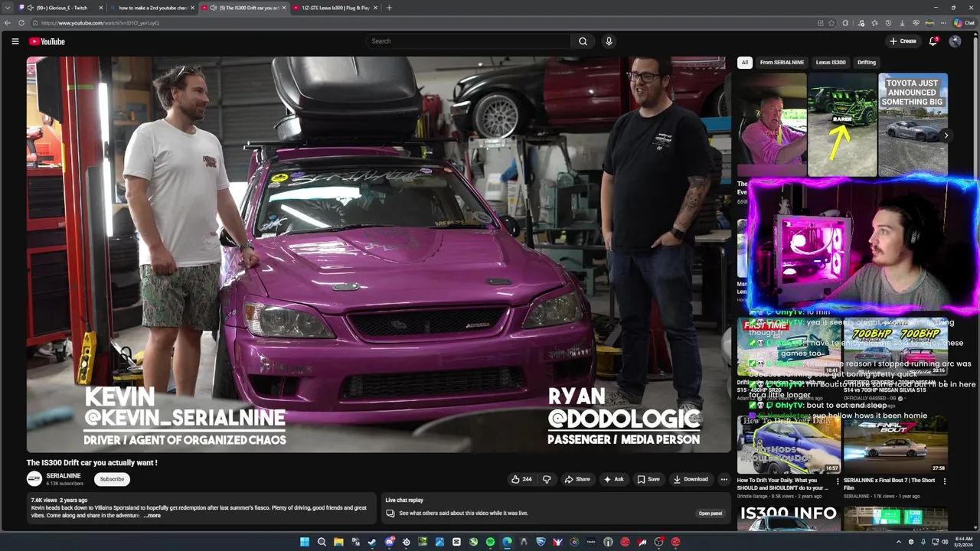Open the 700BHP Nissan Silvia thumbnail
This screenshot has height=551, width=980.
click(x=895, y=347)
